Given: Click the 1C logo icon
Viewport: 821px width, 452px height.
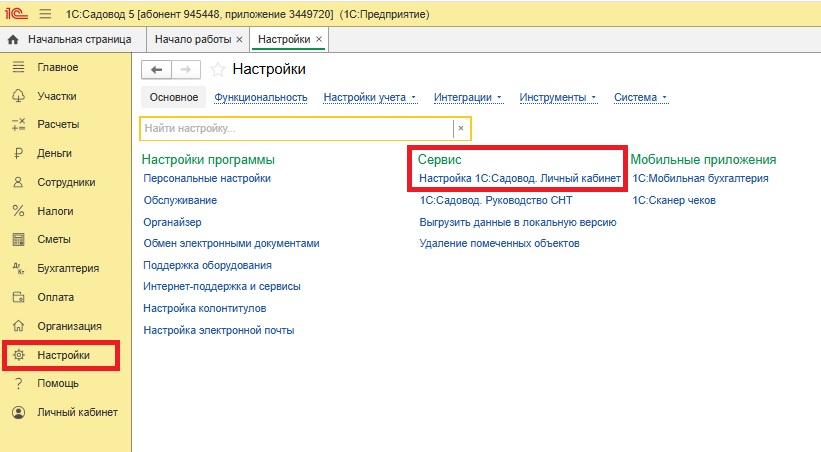Looking at the screenshot, I should (16, 13).
